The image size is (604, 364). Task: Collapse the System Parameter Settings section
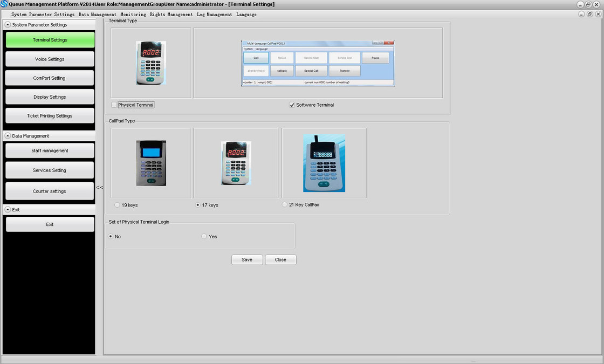(x=8, y=25)
